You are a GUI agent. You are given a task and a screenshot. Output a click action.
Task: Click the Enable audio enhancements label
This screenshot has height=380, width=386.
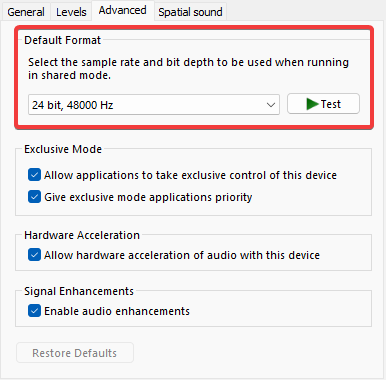(117, 311)
